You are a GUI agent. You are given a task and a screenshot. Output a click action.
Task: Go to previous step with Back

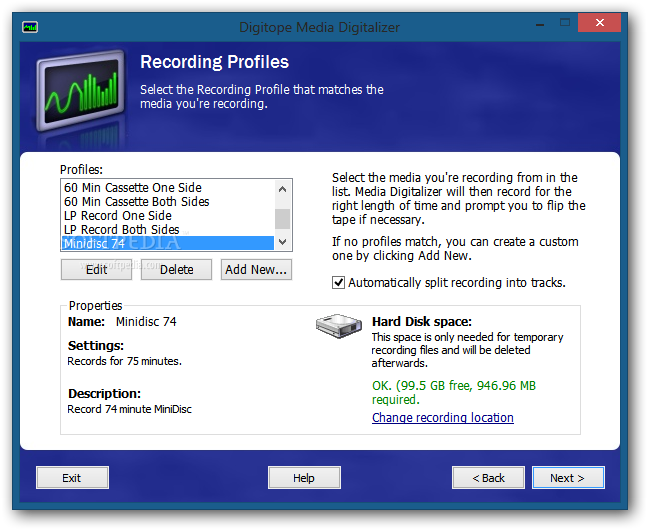(488, 478)
